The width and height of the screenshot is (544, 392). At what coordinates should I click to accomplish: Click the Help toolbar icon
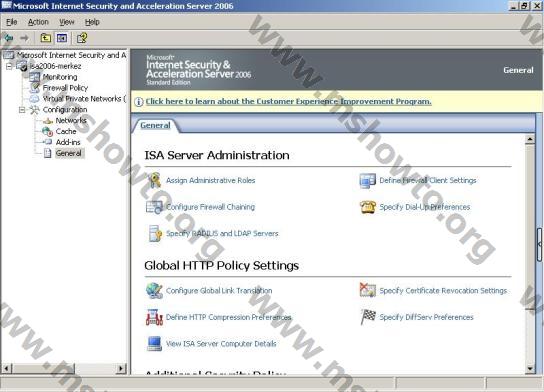coord(82,37)
